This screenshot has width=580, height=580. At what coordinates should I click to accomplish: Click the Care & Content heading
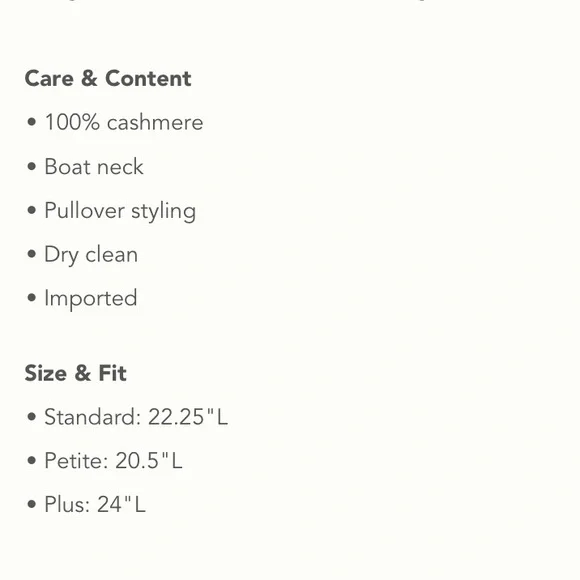[x=108, y=78]
